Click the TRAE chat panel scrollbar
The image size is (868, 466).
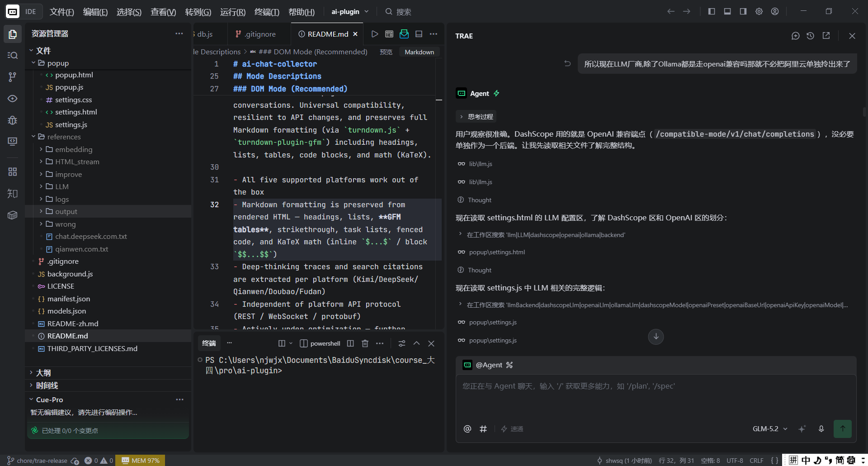[x=864, y=112]
